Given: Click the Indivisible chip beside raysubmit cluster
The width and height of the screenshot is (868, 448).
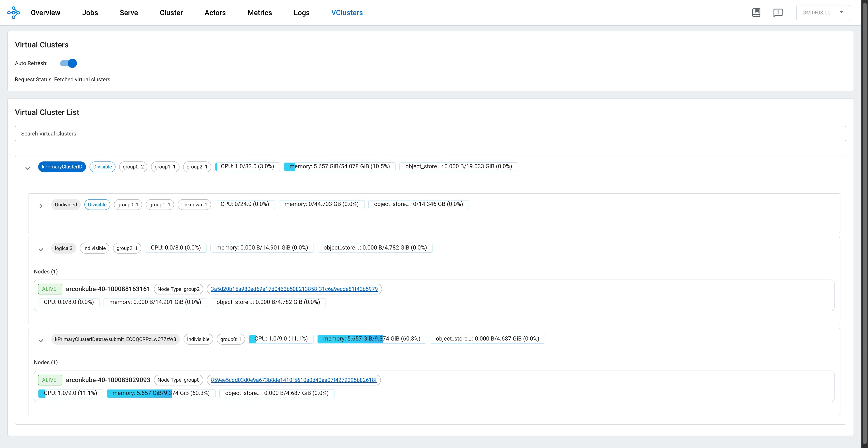Looking at the screenshot, I should pos(198,339).
